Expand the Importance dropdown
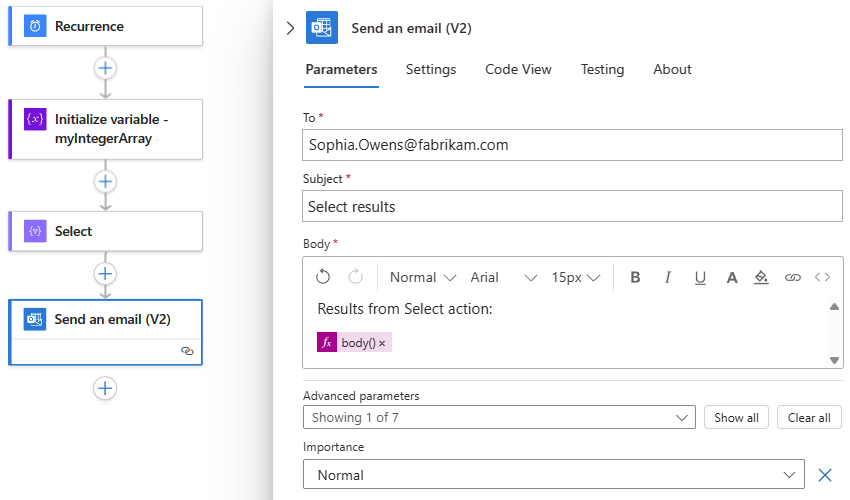This screenshot has height=500, width=850. pyautogui.click(x=554, y=475)
